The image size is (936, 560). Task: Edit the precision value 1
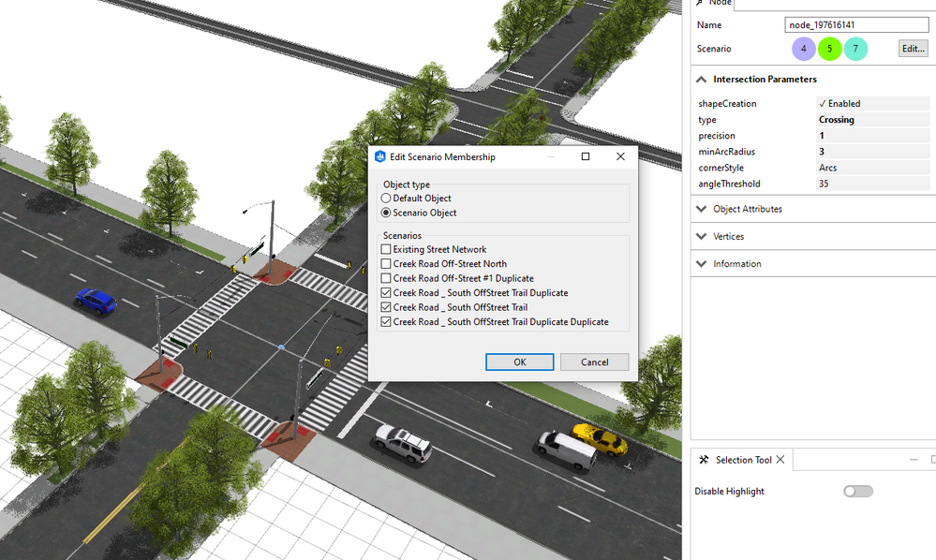coord(872,136)
